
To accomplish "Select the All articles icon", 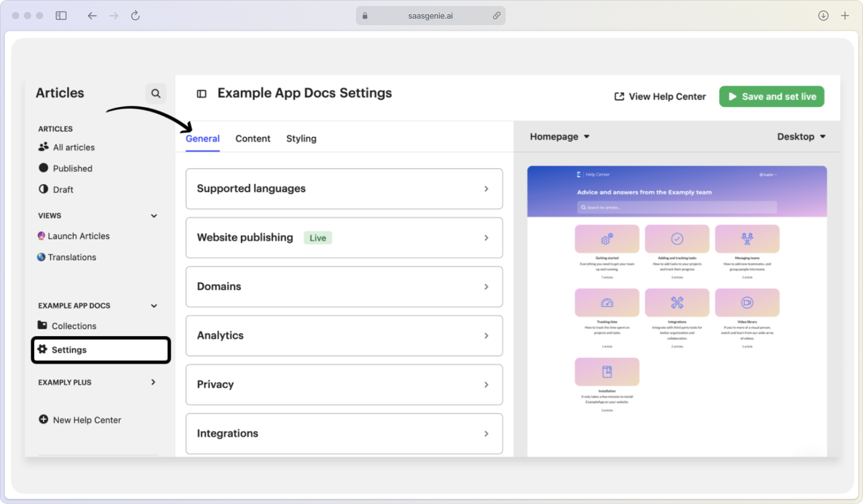I will click(44, 147).
